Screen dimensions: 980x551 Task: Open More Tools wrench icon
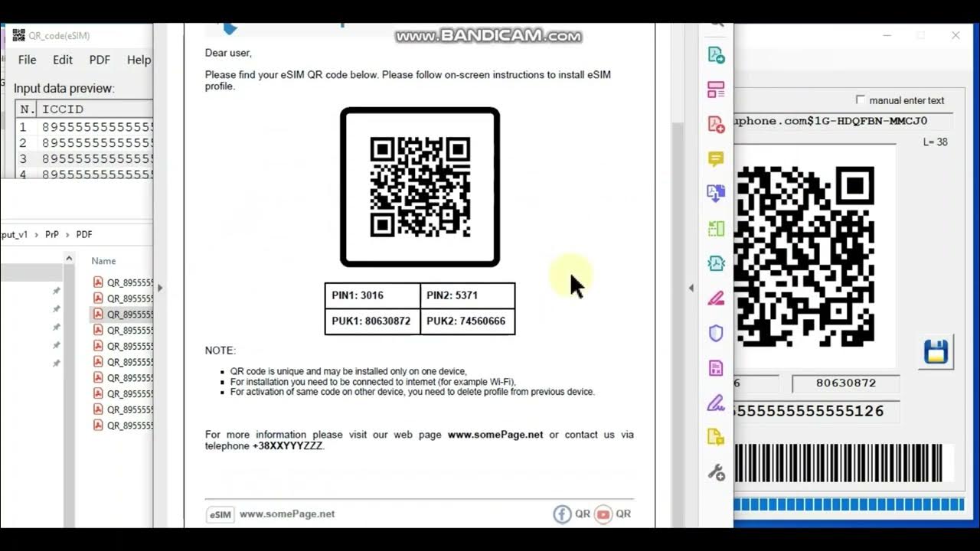click(716, 472)
